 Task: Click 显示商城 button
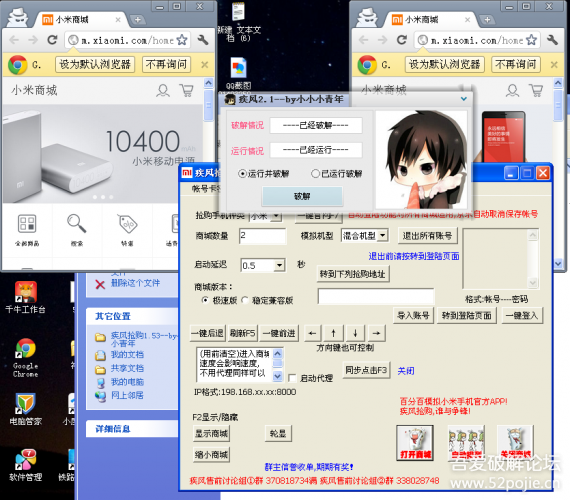(211, 433)
